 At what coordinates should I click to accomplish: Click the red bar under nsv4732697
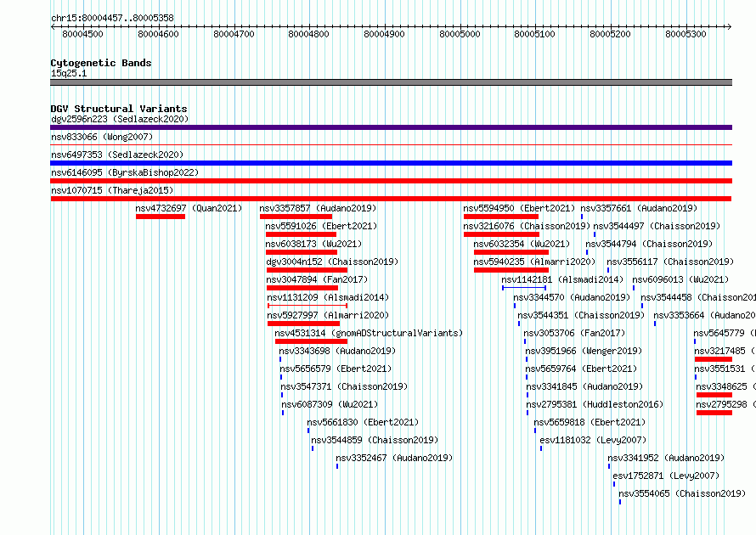[161, 217]
